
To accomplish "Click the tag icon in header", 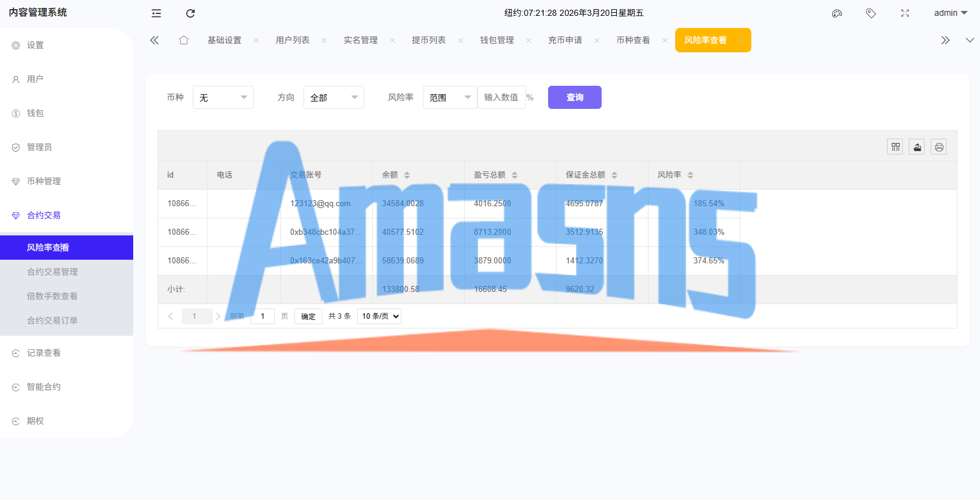I will tap(871, 13).
